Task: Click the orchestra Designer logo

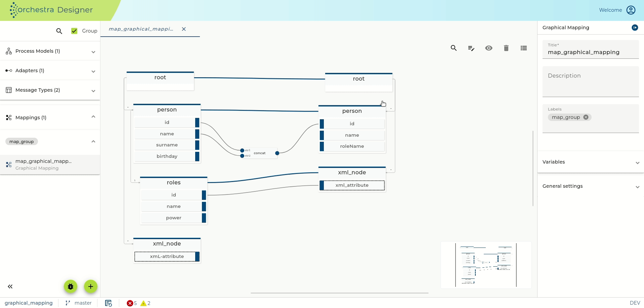Action: pos(51,10)
